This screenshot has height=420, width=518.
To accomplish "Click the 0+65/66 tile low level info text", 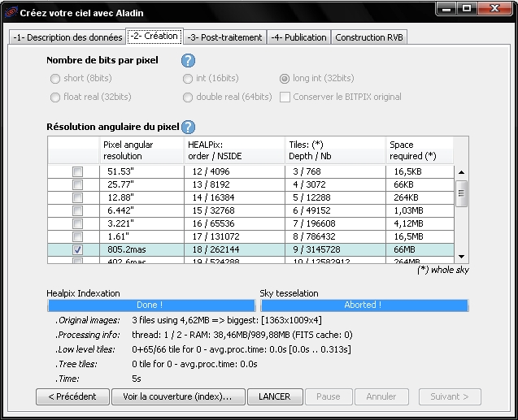I will point(242,349).
